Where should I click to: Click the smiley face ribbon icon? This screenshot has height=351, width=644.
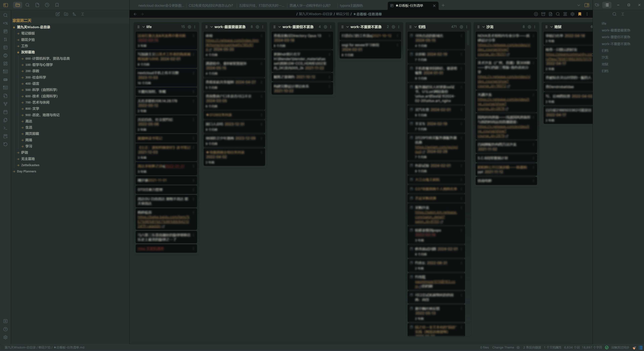5,56
